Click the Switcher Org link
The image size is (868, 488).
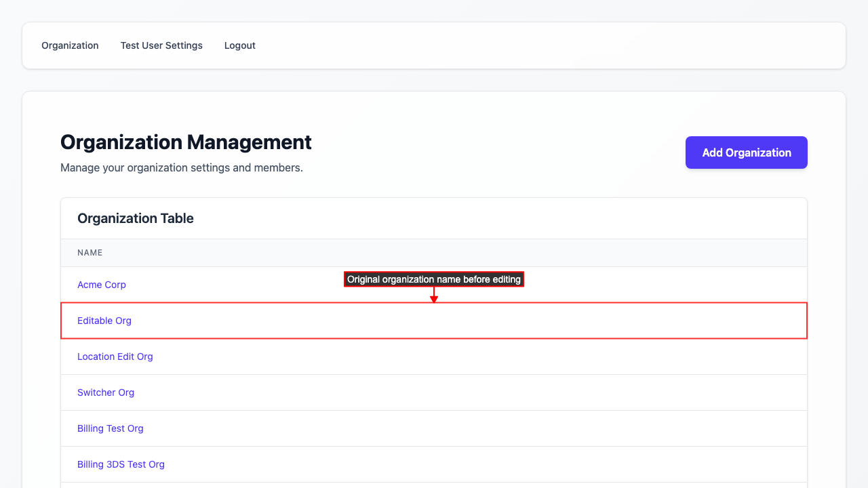(106, 392)
